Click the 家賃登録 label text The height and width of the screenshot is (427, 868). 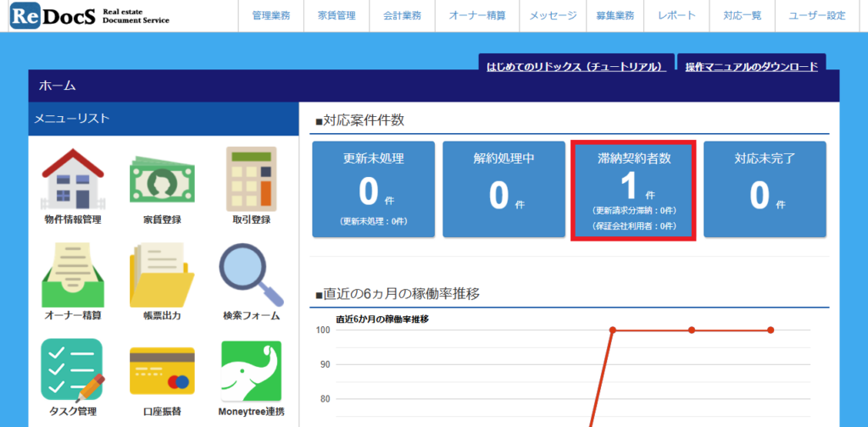click(x=162, y=219)
